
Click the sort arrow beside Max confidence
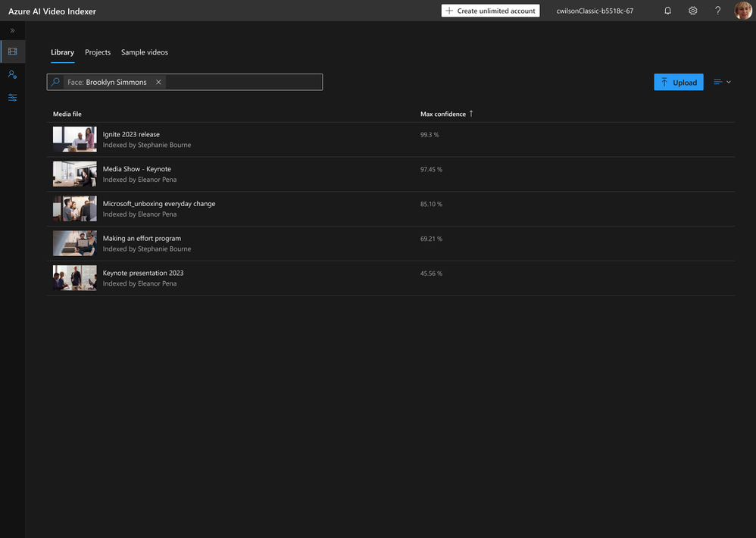click(x=471, y=114)
